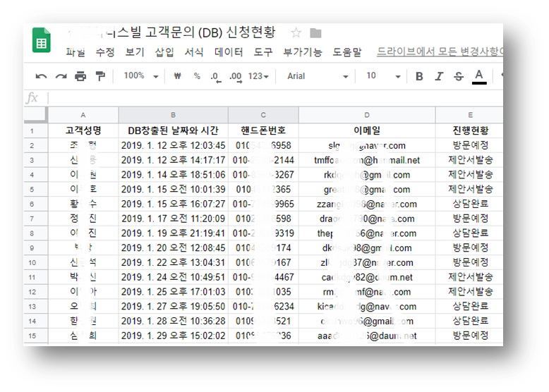Select the email cell ending hanmail.net
The height and width of the screenshot is (392, 549).
tap(367, 160)
